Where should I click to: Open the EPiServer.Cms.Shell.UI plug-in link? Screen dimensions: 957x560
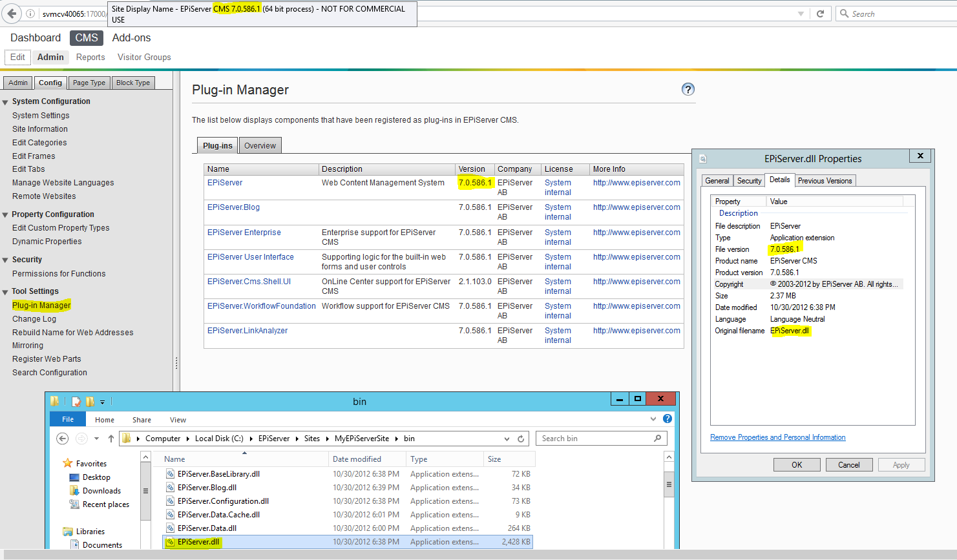(249, 282)
